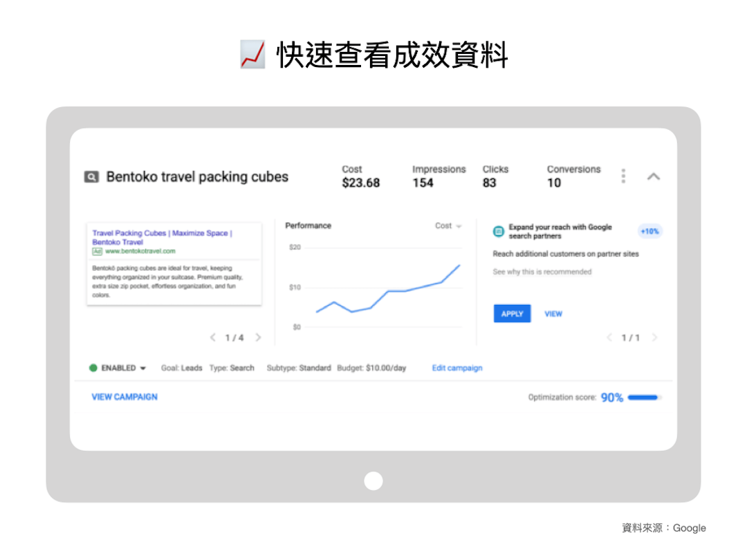Go to next ad preview arrow
This screenshot has width=747, height=560.
258,337
